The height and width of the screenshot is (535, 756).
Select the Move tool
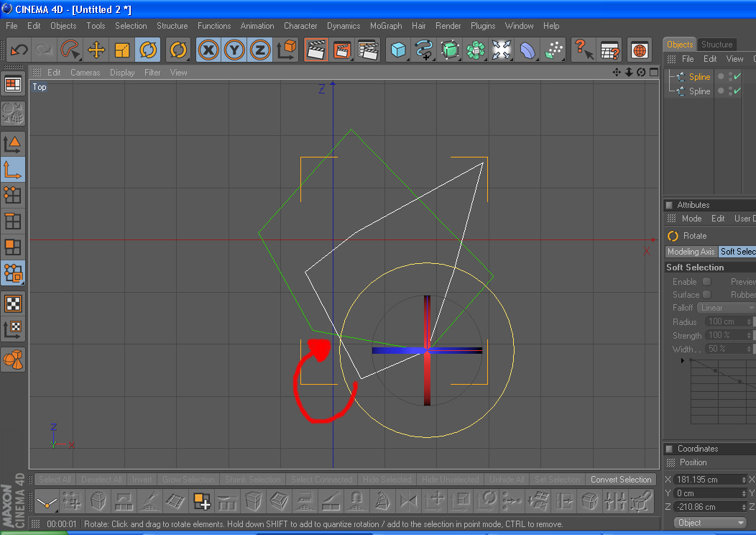(96, 50)
